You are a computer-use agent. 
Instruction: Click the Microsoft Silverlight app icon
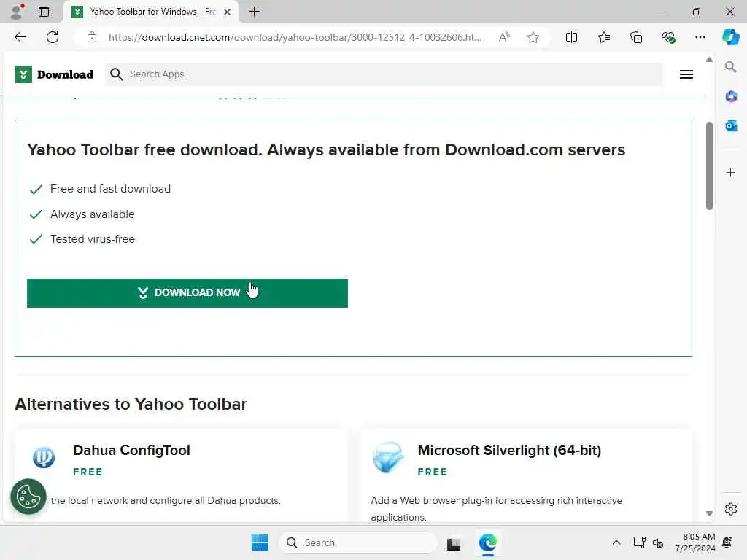point(388,457)
